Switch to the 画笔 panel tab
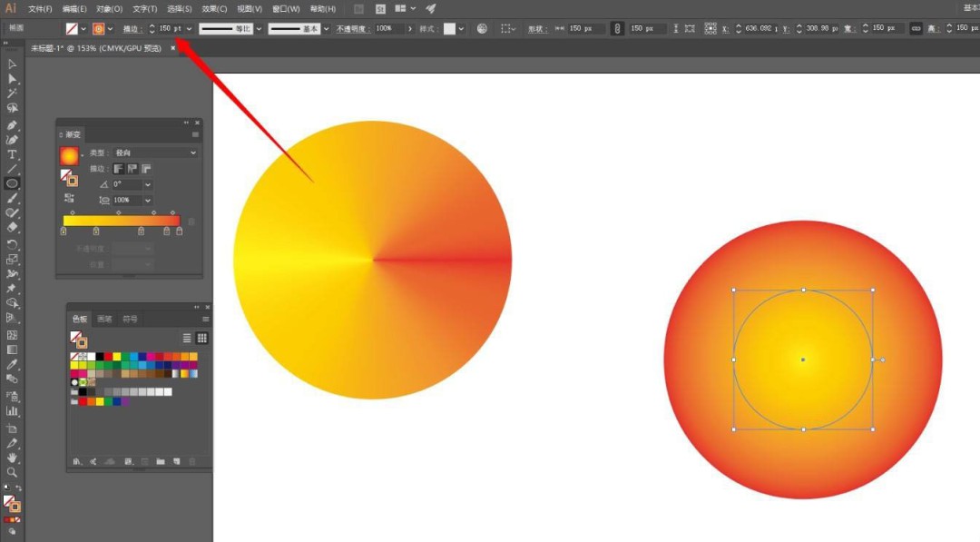Screen dimensions: 980x542 pos(105,320)
